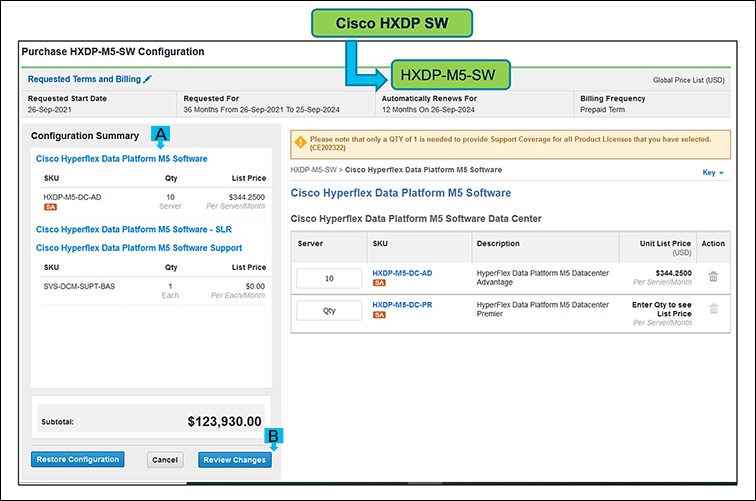Click HyperFlex Data Platform M5 Datacenter Premier description
This screenshot has height=501, width=756.
click(542, 309)
